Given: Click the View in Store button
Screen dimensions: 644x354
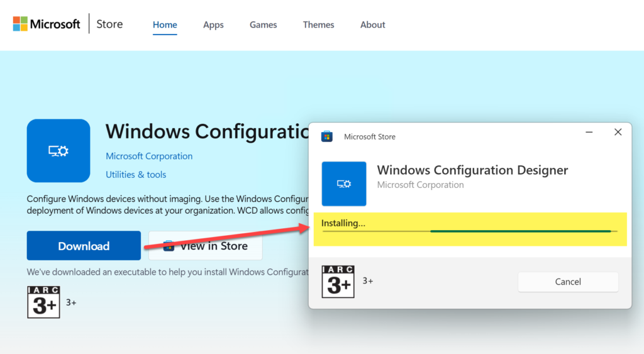Looking at the screenshot, I should [x=206, y=246].
